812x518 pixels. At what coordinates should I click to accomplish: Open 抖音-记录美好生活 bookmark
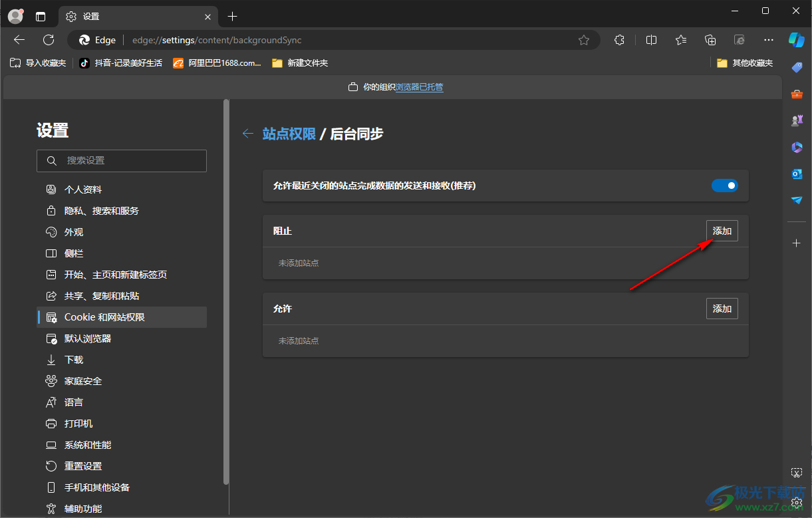pyautogui.click(x=120, y=63)
